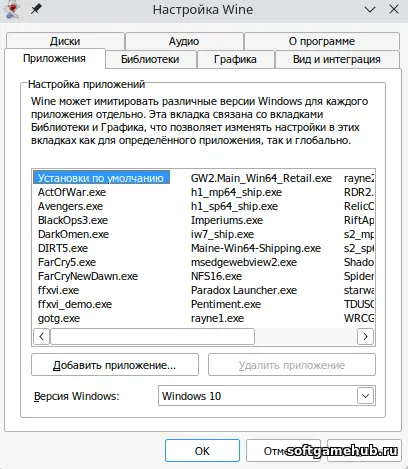The height and width of the screenshot is (469, 408).
Task: Click the title bar down-chevron icon
Action: click(370, 10)
